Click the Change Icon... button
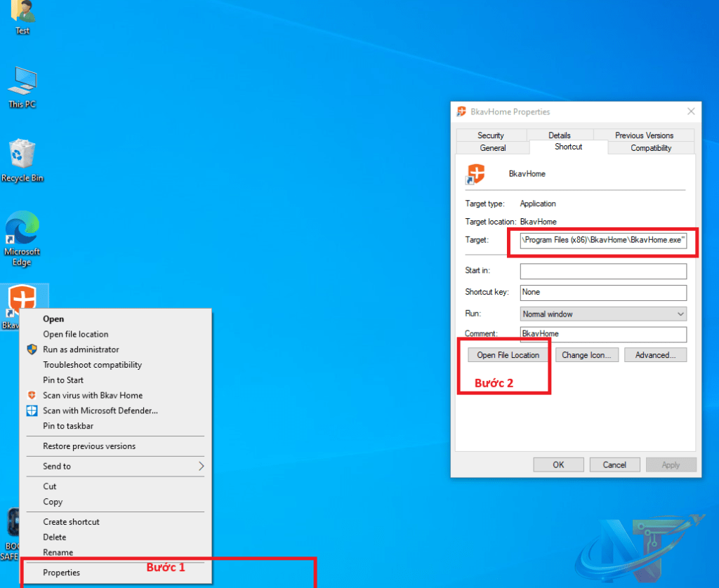The width and height of the screenshot is (719, 588). click(586, 355)
